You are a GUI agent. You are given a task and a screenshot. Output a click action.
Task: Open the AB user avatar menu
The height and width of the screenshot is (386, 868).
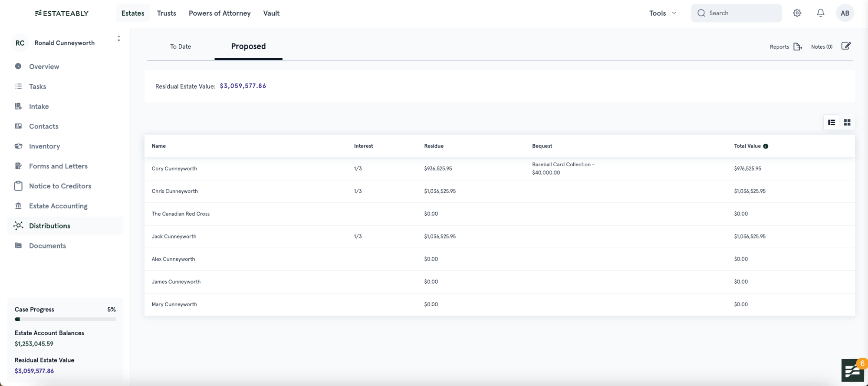point(845,13)
